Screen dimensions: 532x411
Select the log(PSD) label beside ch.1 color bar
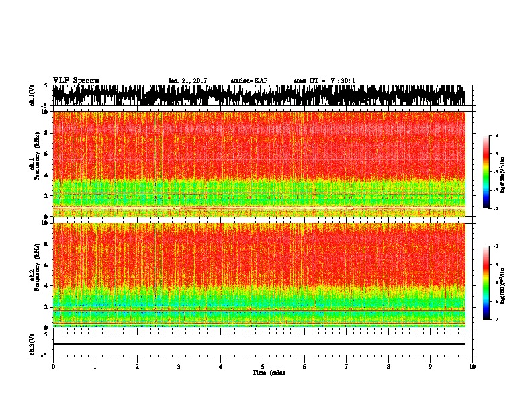click(x=503, y=175)
